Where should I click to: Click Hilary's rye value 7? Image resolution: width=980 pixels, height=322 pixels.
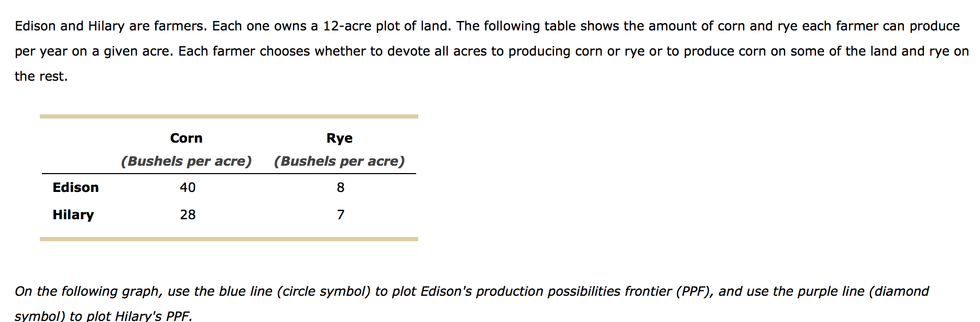click(x=341, y=214)
